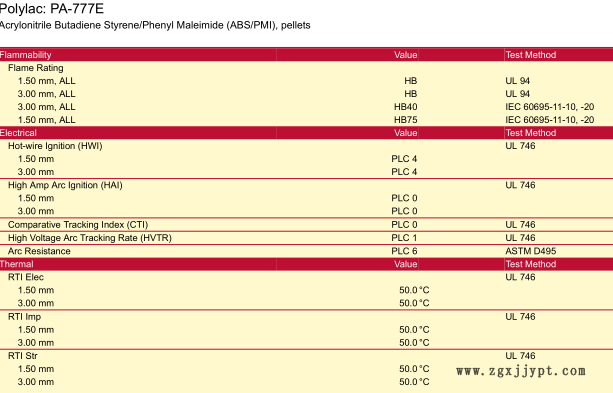Select the "Flame Rating" row label
This screenshot has width=613, height=393.
[36, 68]
